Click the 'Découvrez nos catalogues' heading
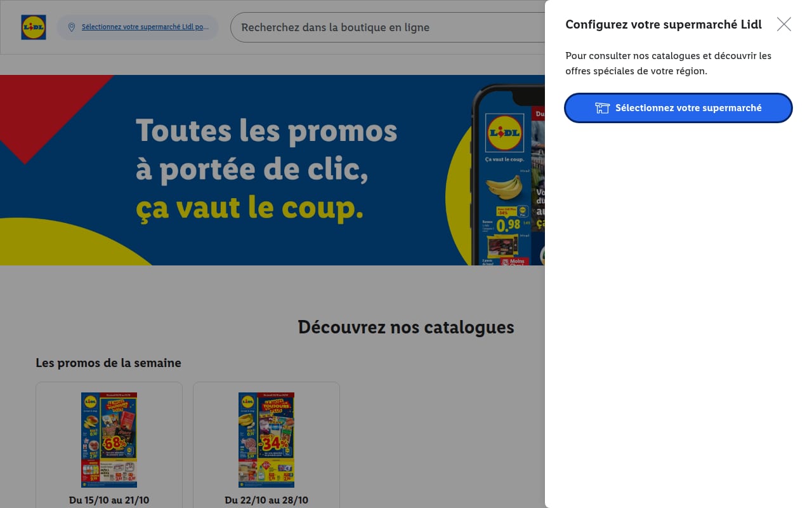The image size is (812, 508). click(406, 327)
